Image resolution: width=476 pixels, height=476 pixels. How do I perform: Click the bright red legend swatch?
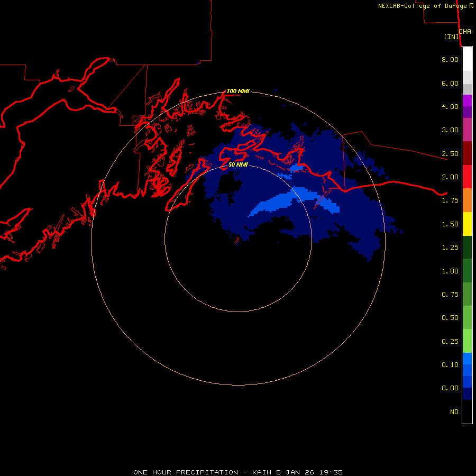click(x=467, y=177)
